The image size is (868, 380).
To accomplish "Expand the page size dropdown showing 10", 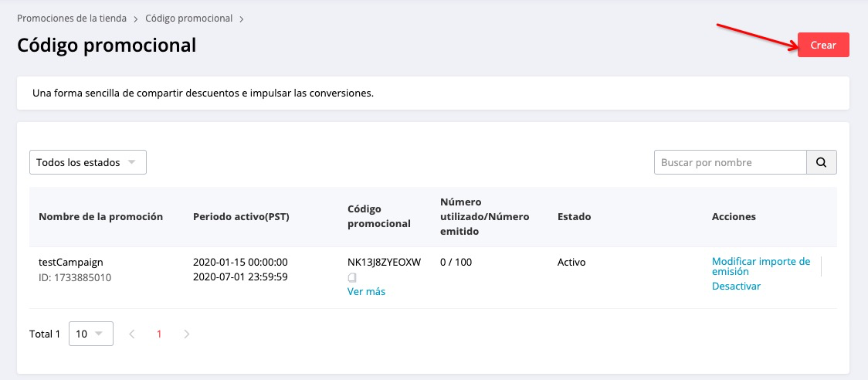I will tap(91, 334).
